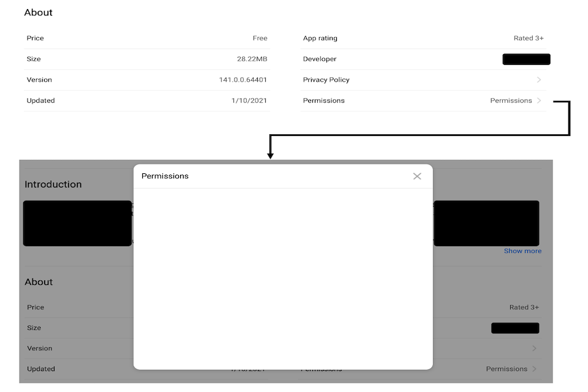This screenshot has width=588, height=392.
Task: Click the Free price value
Action: point(260,38)
